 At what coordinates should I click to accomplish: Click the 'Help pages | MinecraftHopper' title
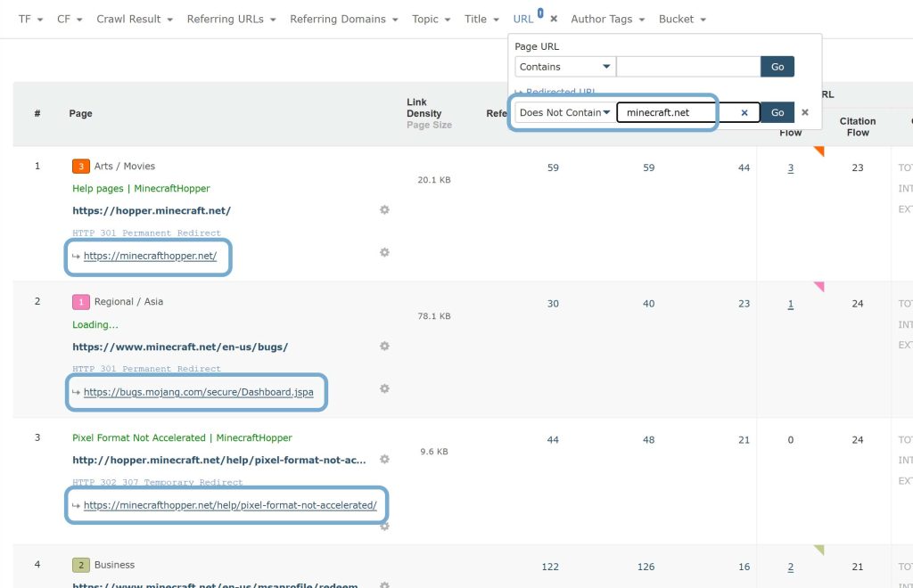(141, 189)
